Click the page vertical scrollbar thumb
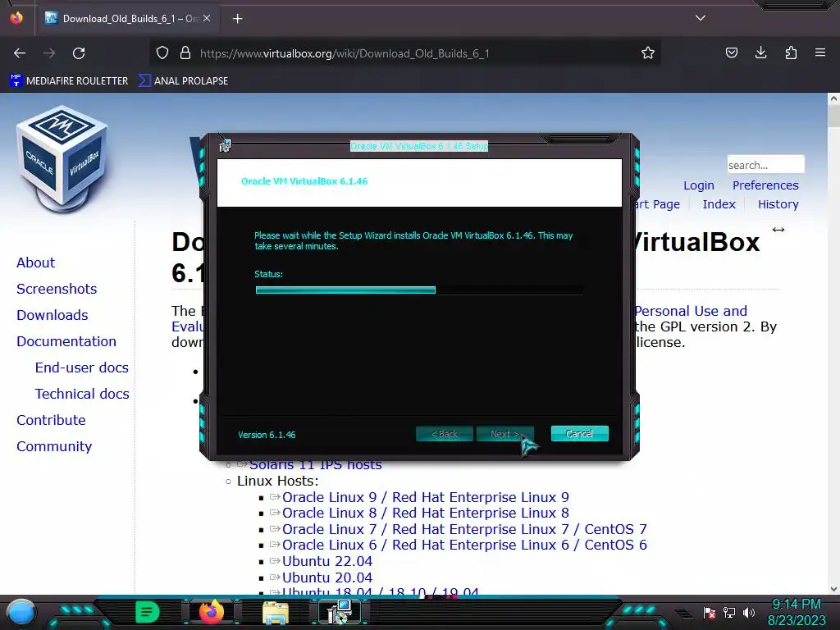 833,116
